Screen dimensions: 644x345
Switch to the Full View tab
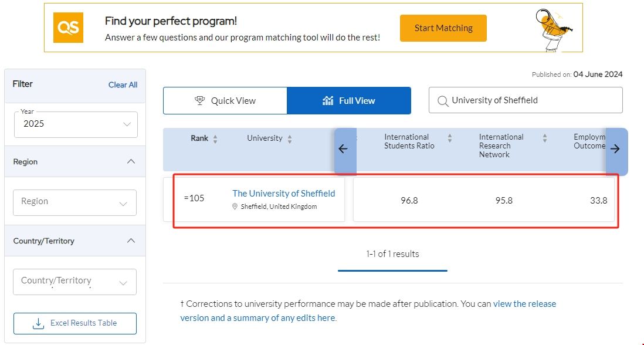(x=349, y=101)
